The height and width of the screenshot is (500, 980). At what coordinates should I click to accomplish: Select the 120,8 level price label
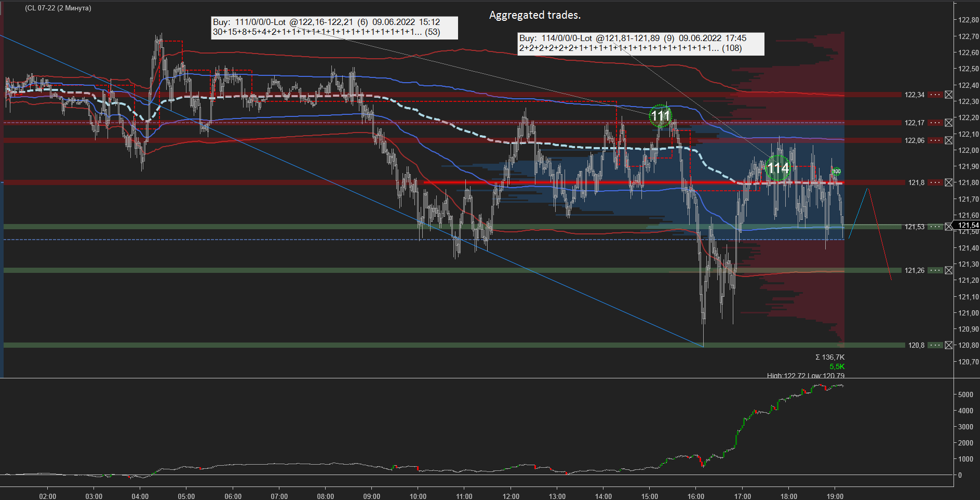pyautogui.click(x=916, y=345)
